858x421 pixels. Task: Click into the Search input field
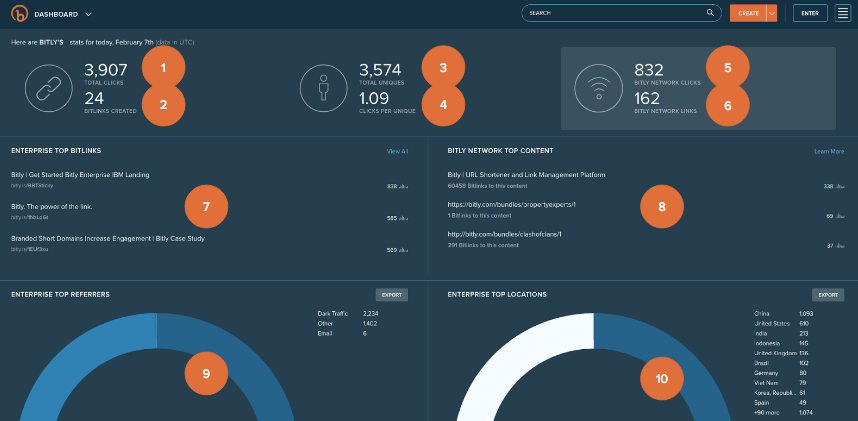click(x=615, y=13)
